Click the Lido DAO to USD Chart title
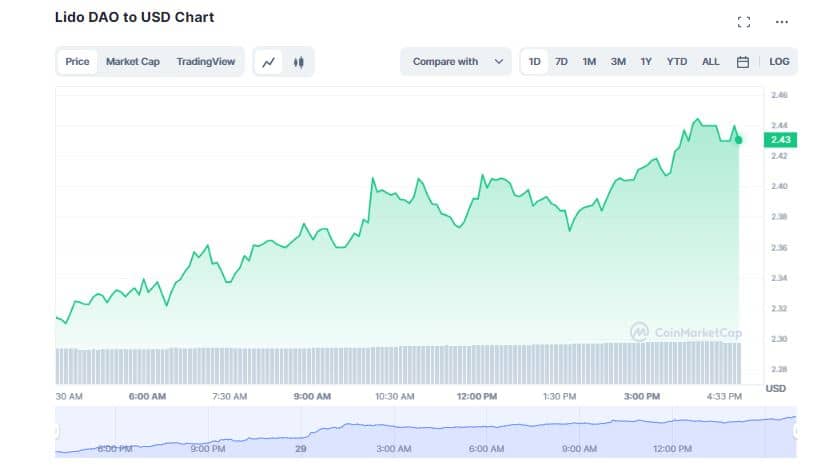Screen dimensions: 824x467 pyautogui.click(x=135, y=17)
